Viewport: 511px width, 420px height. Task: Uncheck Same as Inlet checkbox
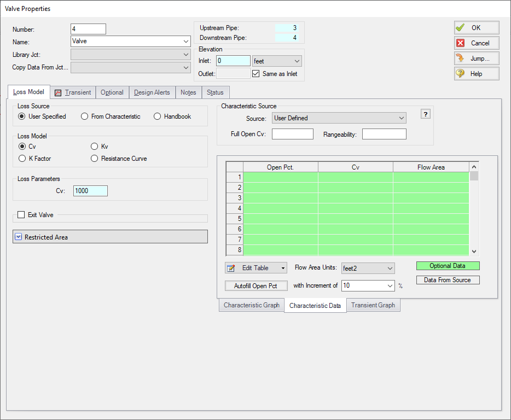[x=256, y=74]
